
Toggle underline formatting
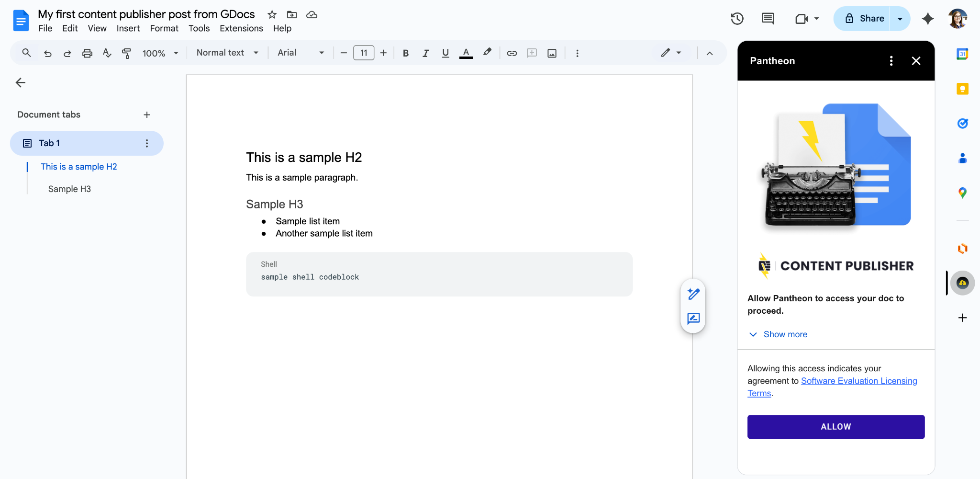click(x=445, y=53)
